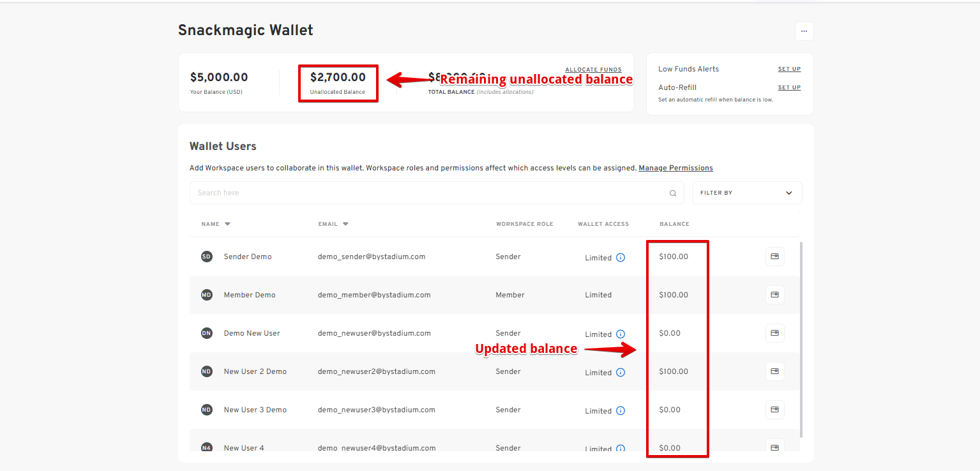Set up Auto-Refill
This screenshot has width=980, height=471.
click(789, 87)
